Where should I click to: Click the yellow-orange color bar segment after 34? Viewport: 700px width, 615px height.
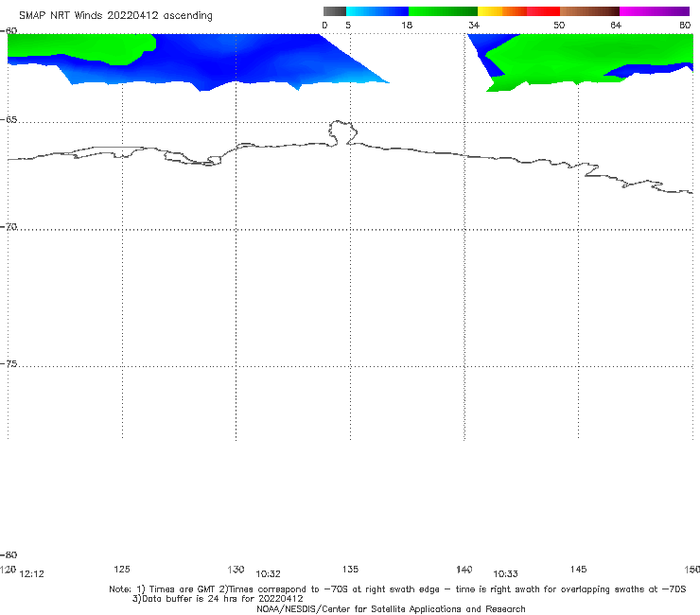502,11
